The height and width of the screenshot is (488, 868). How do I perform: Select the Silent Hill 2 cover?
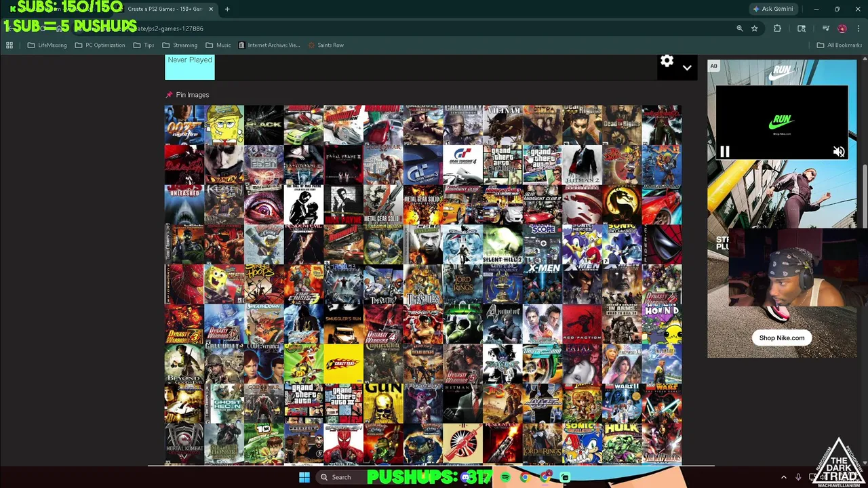click(503, 245)
